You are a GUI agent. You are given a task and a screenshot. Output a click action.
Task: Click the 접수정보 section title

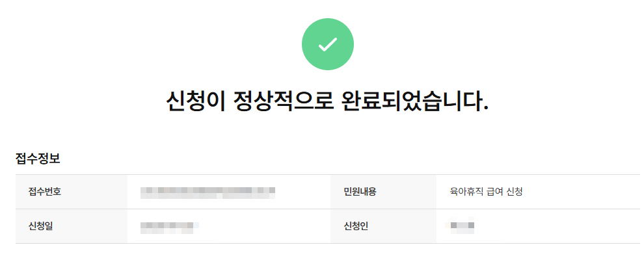pyautogui.click(x=38, y=158)
